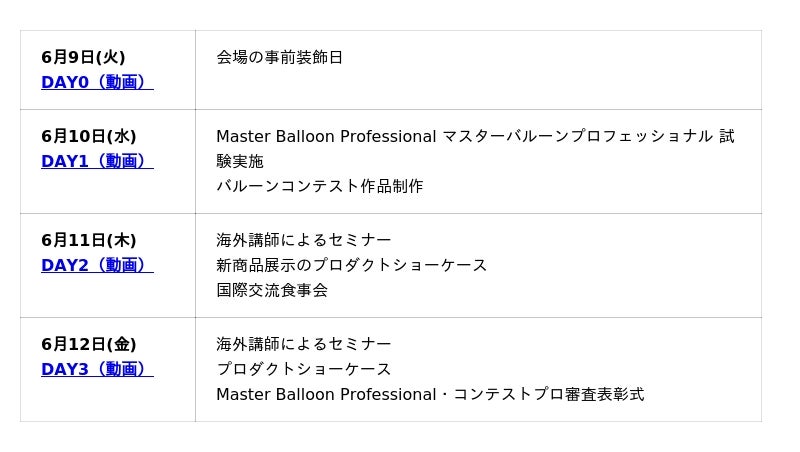The width and height of the screenshot is (800, 452).
Task: Open the DAY1（動画） video link
Action: click(x=97, y=161)
